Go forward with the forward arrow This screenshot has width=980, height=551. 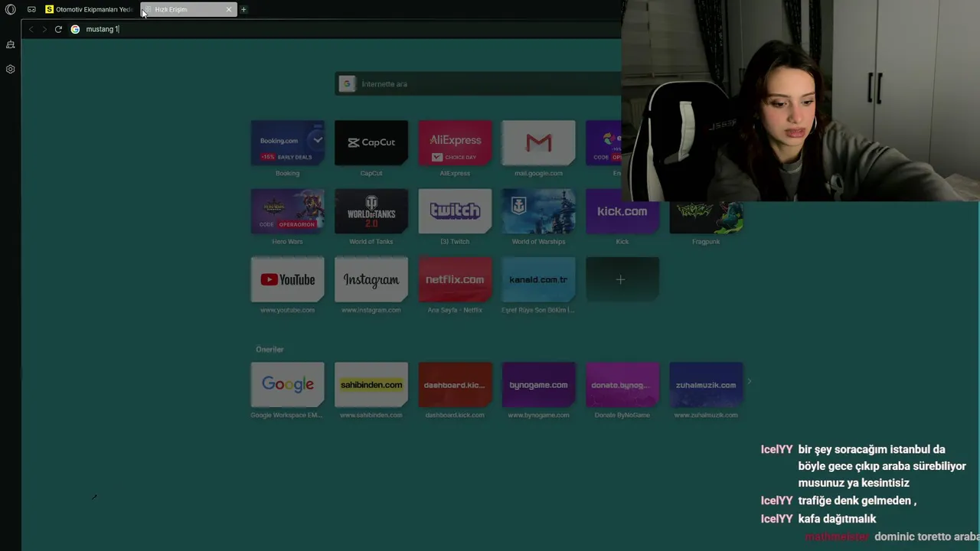click(44, 29)
